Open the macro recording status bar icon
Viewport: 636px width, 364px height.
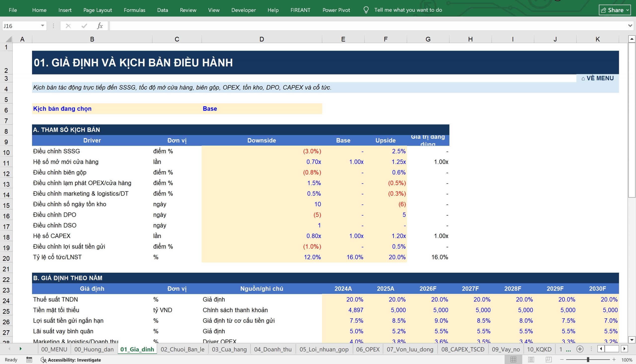click(x=29, y=360)
